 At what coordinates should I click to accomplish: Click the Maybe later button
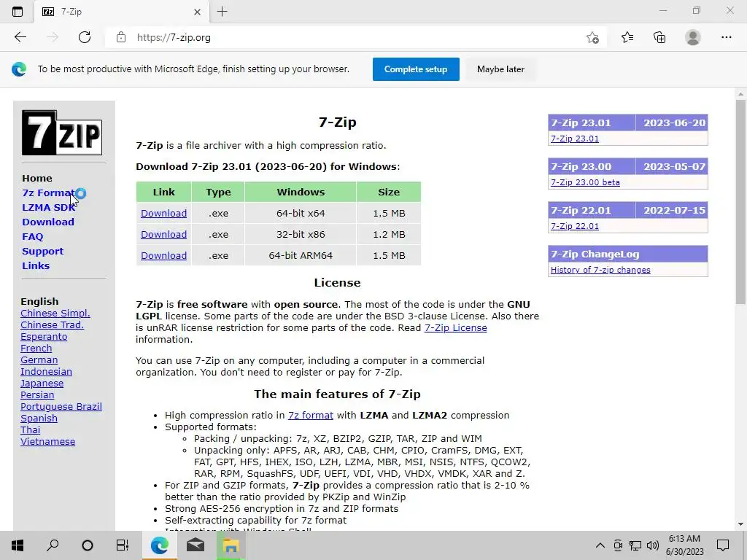pyautogui.click(x=500, y=69)
